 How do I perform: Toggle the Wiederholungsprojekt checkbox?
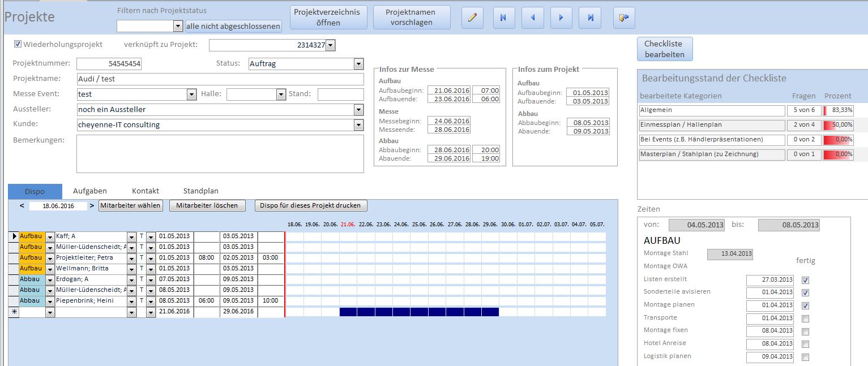point(18,44)
